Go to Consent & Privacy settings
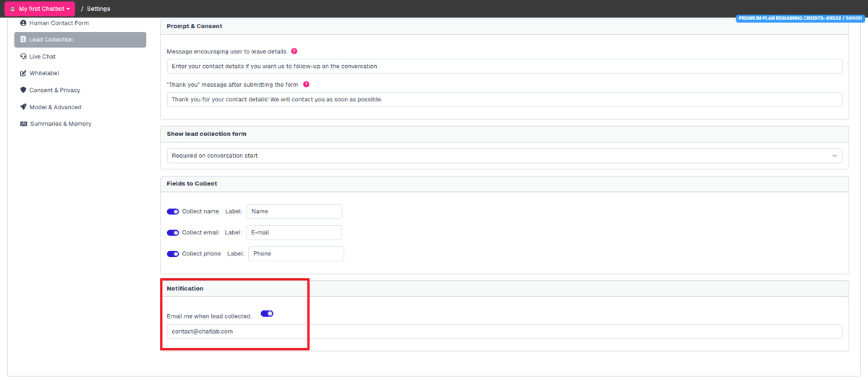 (x=54, y=90)
